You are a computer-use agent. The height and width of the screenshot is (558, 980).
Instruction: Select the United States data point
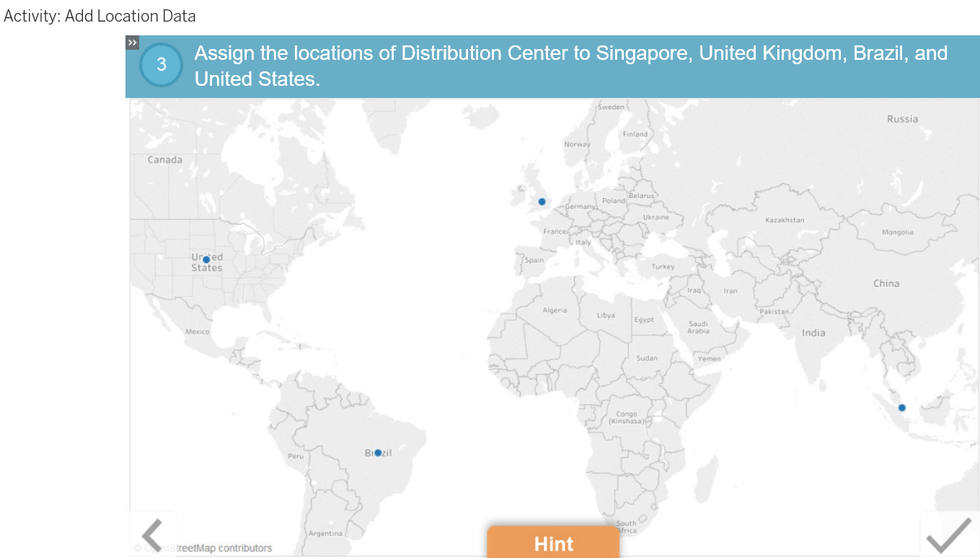pos(206,260)
